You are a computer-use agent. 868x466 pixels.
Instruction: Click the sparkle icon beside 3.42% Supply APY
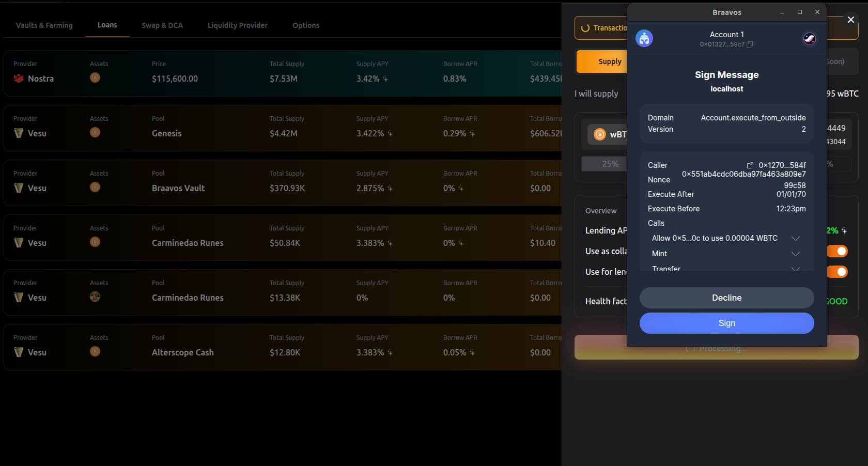(385, 79)
